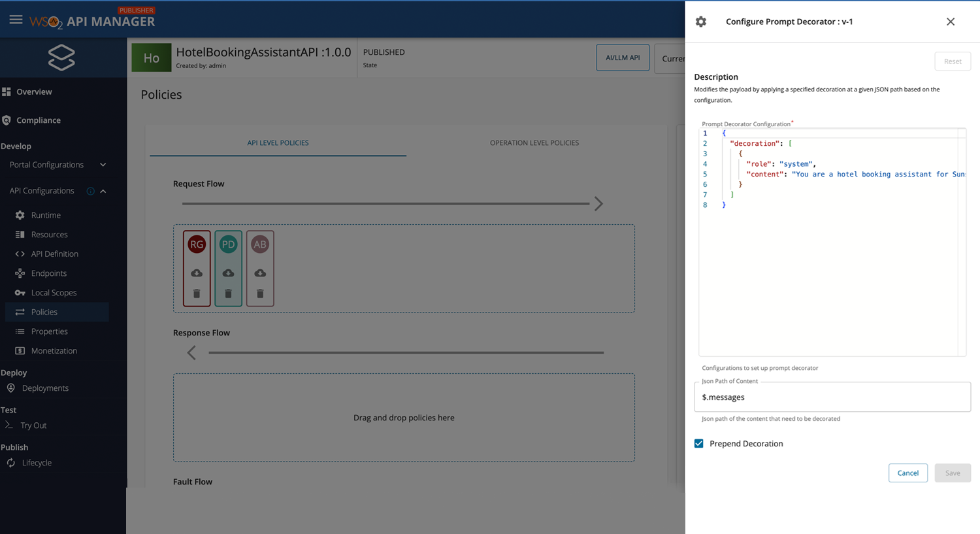The image size is (980, 534).
Task: Collapse the API Configurations section
Action: (x=103, y=190)
